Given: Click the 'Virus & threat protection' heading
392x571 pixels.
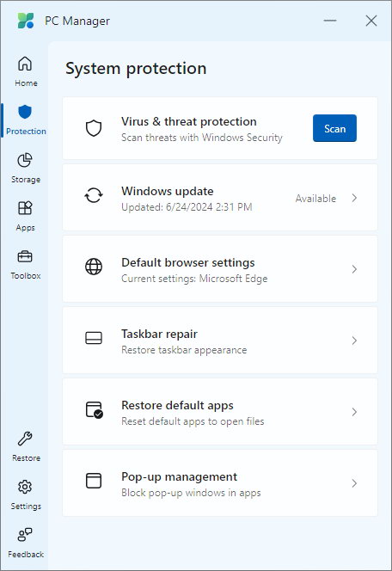Looking at the screenshot, I should pos(189,121).
